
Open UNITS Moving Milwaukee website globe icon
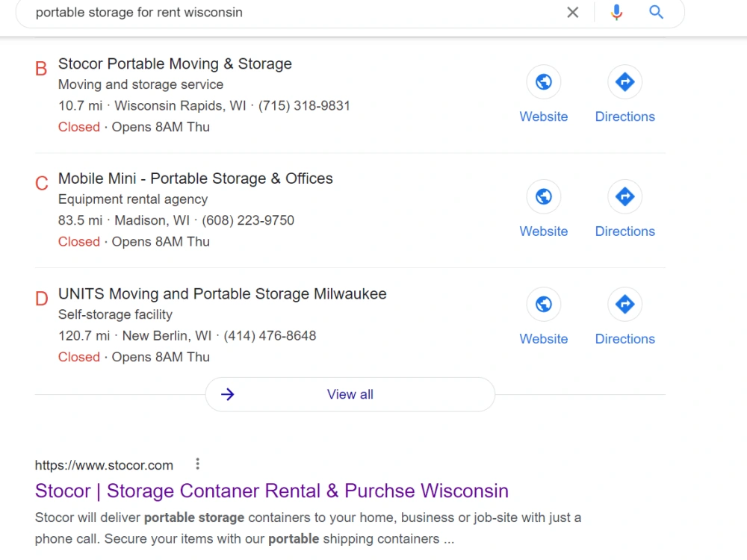(x=544, y=305)
